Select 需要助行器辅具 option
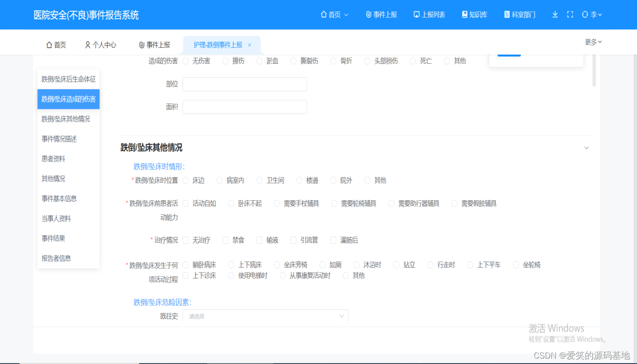 [391, 203]
